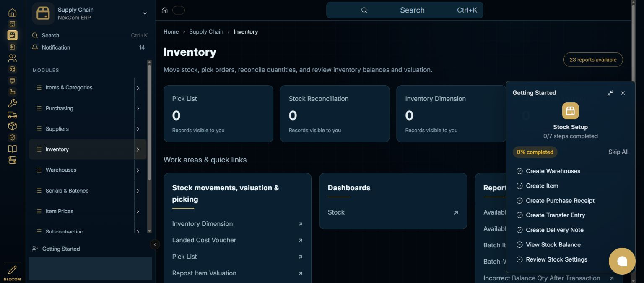Viewport: 644px width, 283px height.
Task: Select the highlighted Supply Chain rail icon
Action: pyautogui.click(x=12, y=35)
